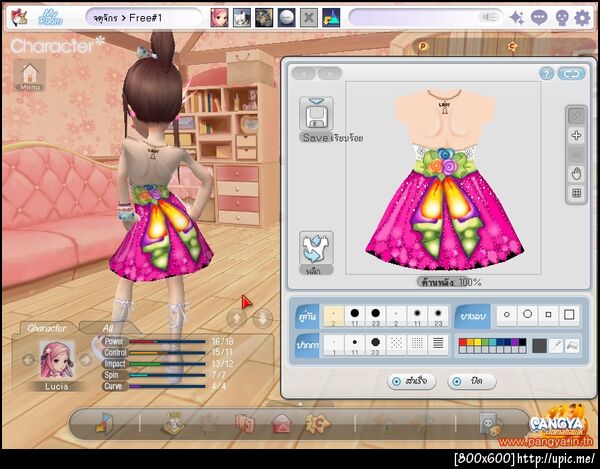This screenshot has width=600, height=469.
Task: Click the current dark gray color box
Action: point(539,346)
